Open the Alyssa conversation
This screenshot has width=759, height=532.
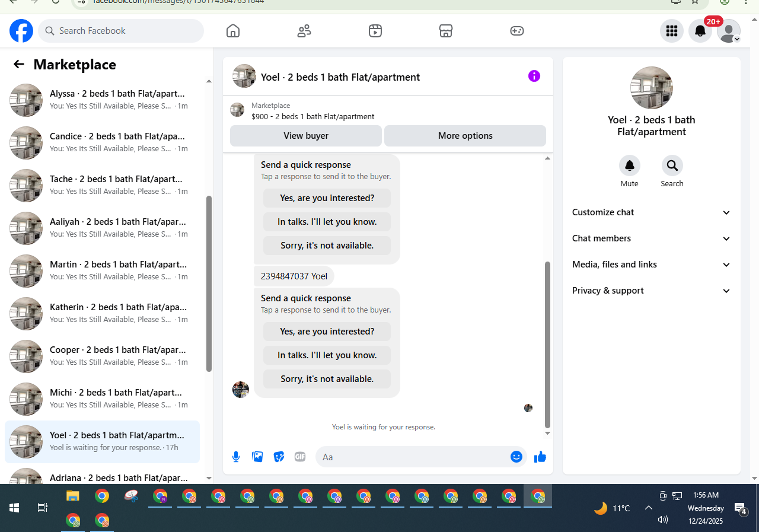(102, 100)
